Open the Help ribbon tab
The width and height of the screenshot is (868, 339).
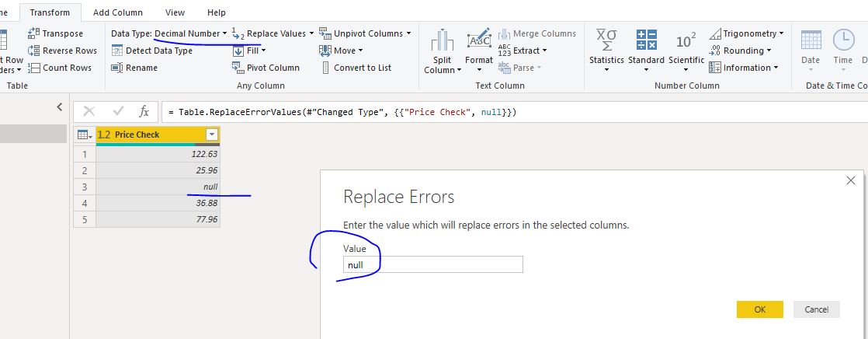click(x=217, y=12)
